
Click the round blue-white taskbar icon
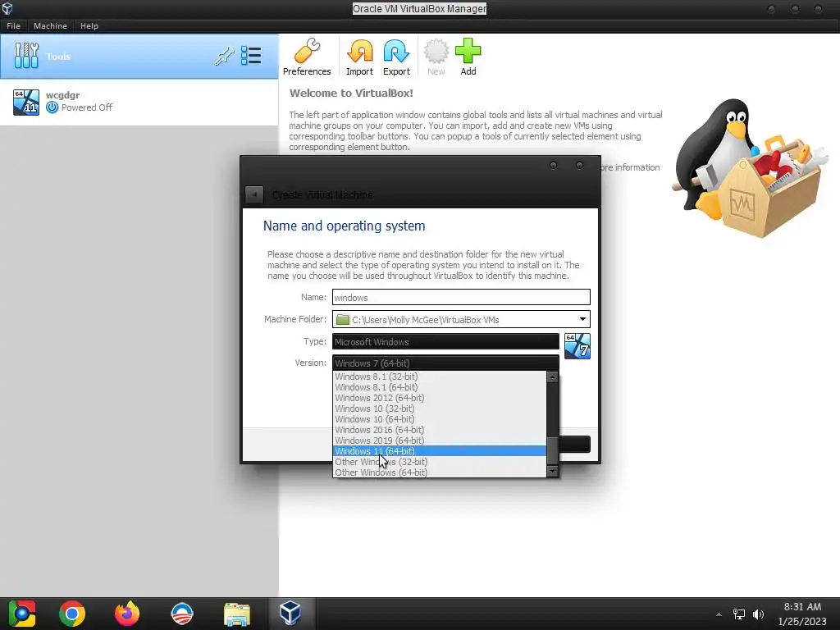click(x=181, y=614)
